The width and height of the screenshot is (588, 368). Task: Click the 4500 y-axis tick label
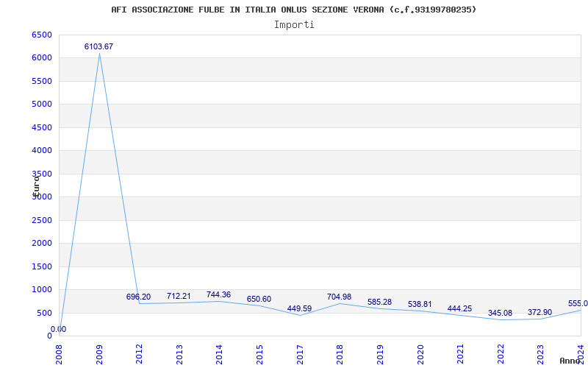coord(42,127)
